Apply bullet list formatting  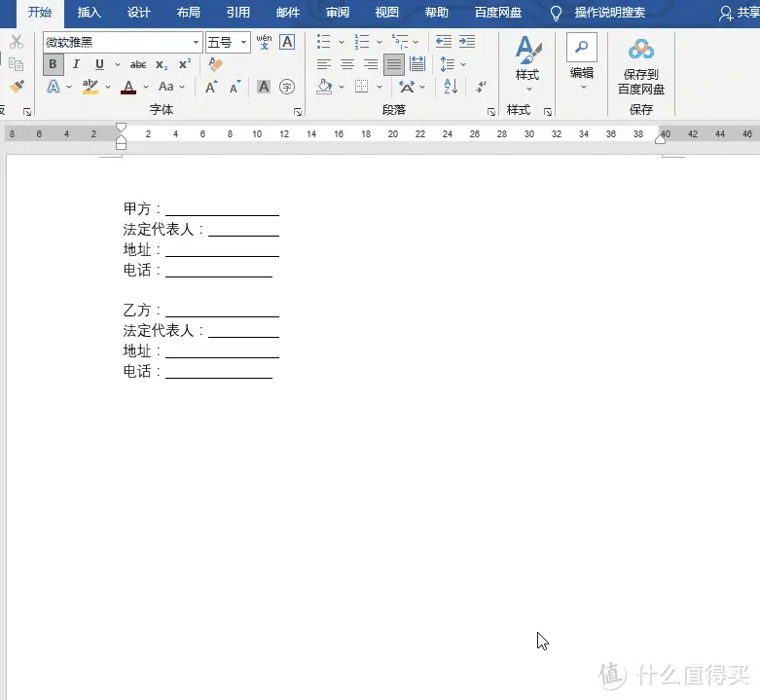coord(323,42)
